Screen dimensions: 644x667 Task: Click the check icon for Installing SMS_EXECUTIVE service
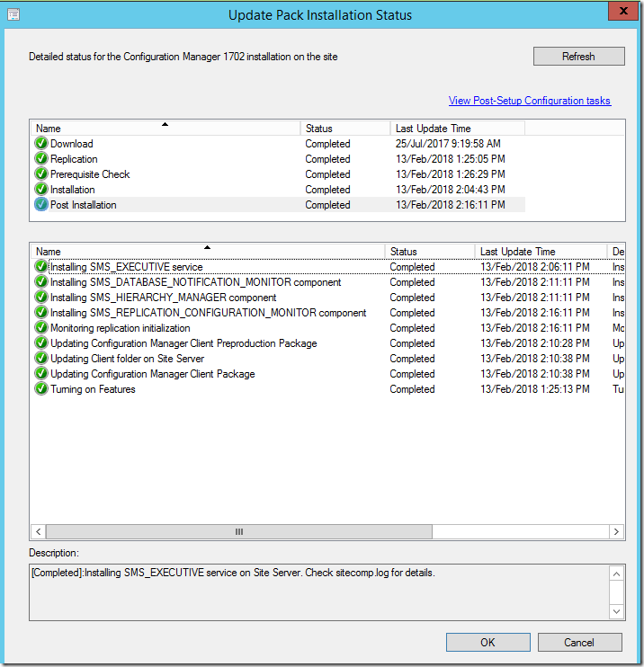[40, 267]
